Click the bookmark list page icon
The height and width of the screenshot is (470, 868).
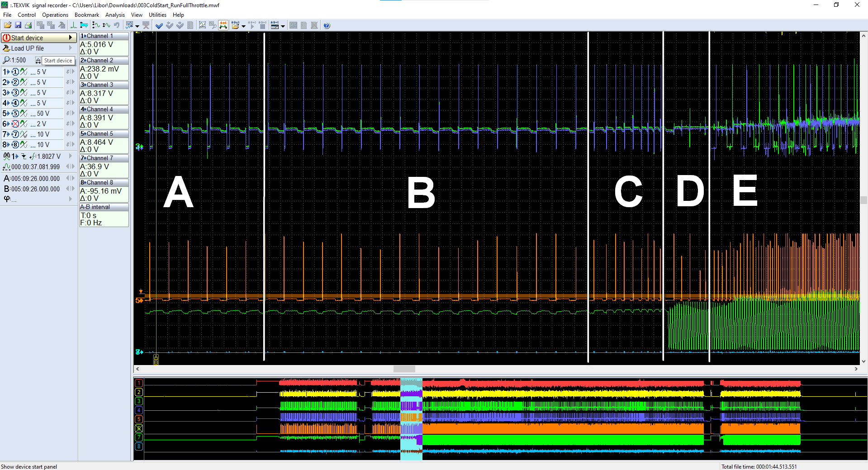[x=190, y=25]
